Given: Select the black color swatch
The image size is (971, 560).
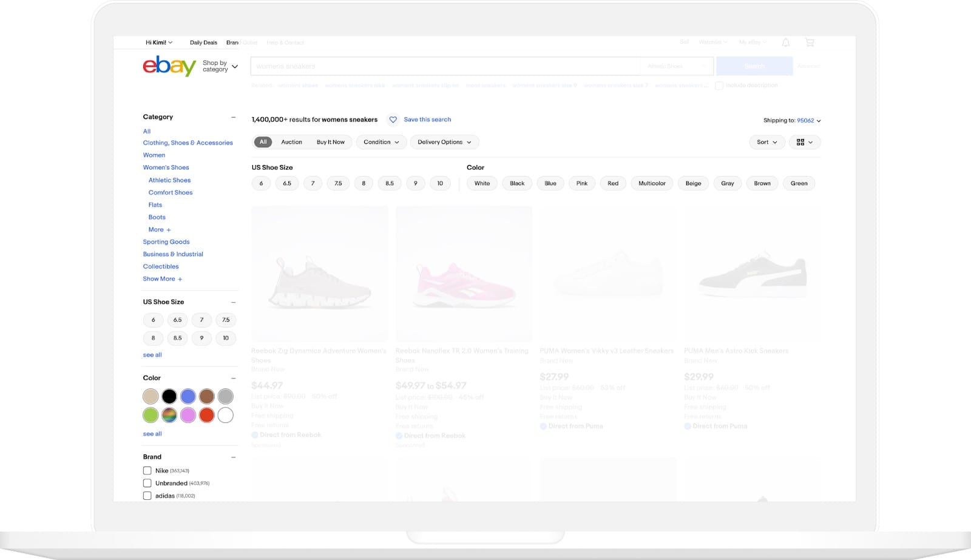Looking at the screenshot, I should pos(169,397).
